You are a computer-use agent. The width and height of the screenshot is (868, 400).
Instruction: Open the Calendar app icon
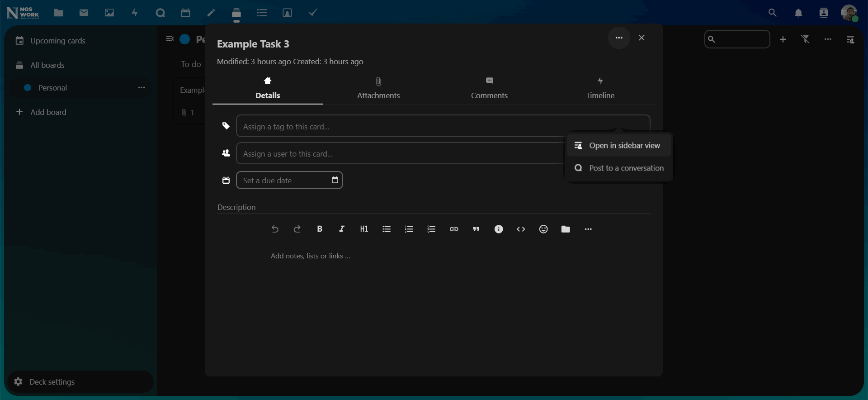(185, 13)
